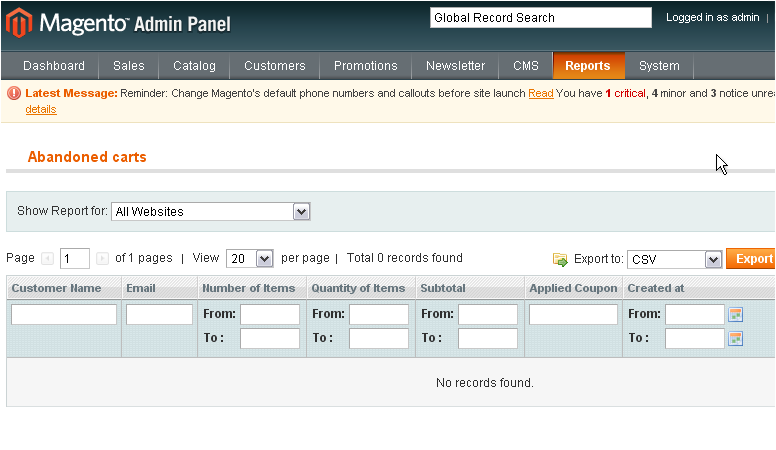Open the Sales menu
Image resolution: width=776 pixels, height=450 pixels.
coord(128,66)
